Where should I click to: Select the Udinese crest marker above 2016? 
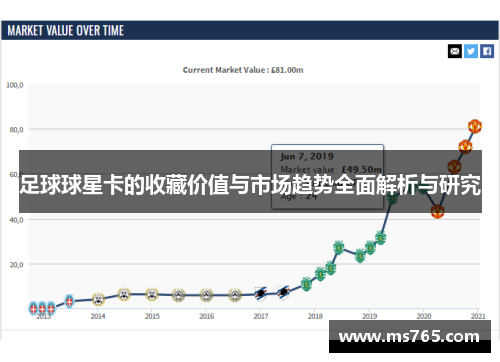pos(206,295)
